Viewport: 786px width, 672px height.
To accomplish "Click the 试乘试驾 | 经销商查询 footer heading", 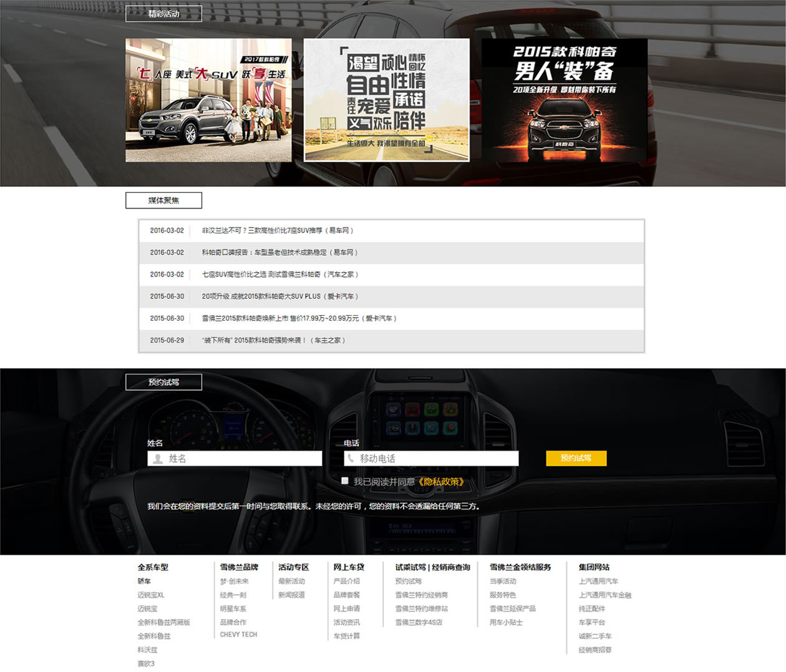I will click(432, 567).
